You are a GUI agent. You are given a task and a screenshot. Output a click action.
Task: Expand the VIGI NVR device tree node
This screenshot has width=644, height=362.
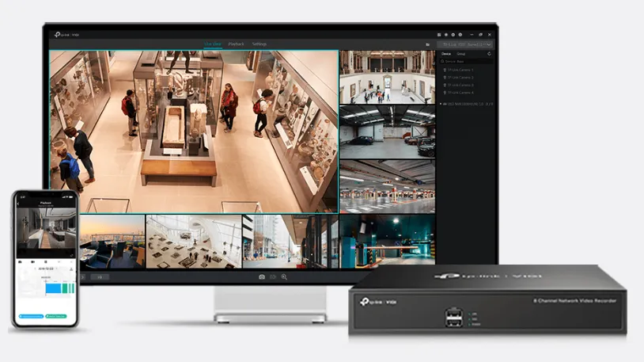(441, 103)
